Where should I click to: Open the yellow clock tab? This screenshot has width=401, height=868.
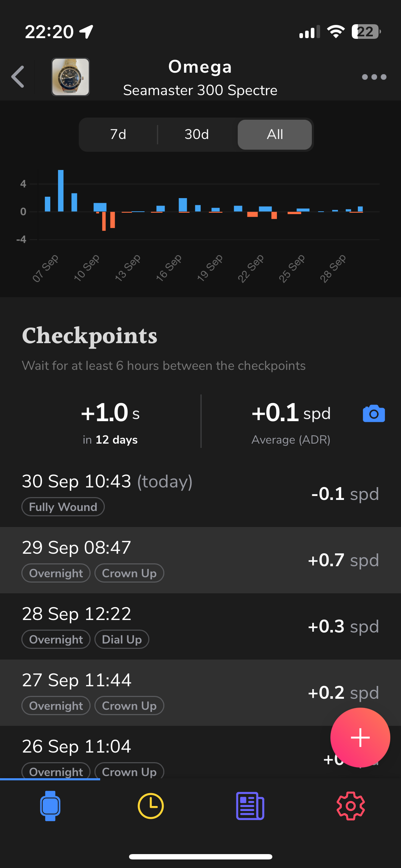[x=150, y=806]
